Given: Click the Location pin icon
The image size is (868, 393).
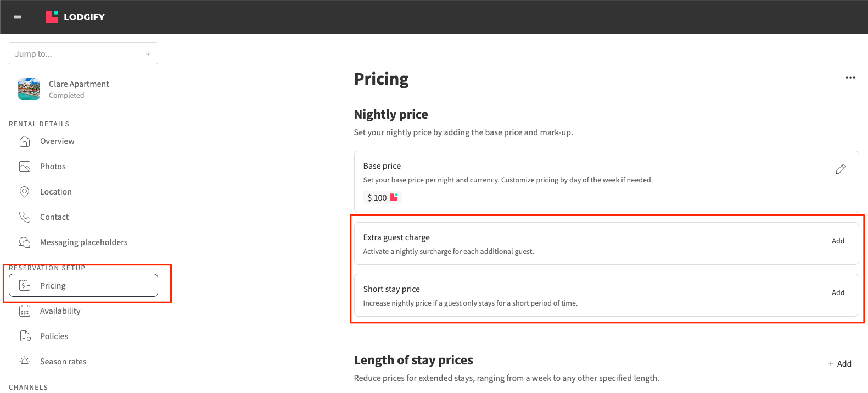Looking at the screenshot, I should (x=25, y=192).
